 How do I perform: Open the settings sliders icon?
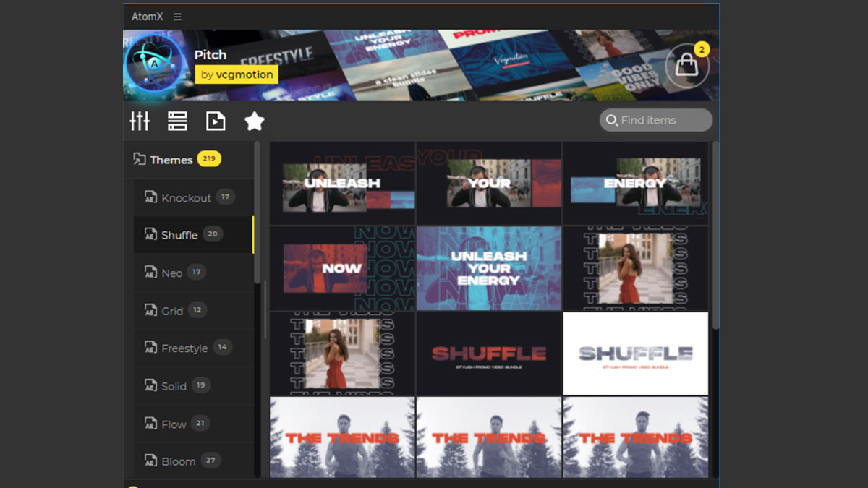(x=140, y=121)
